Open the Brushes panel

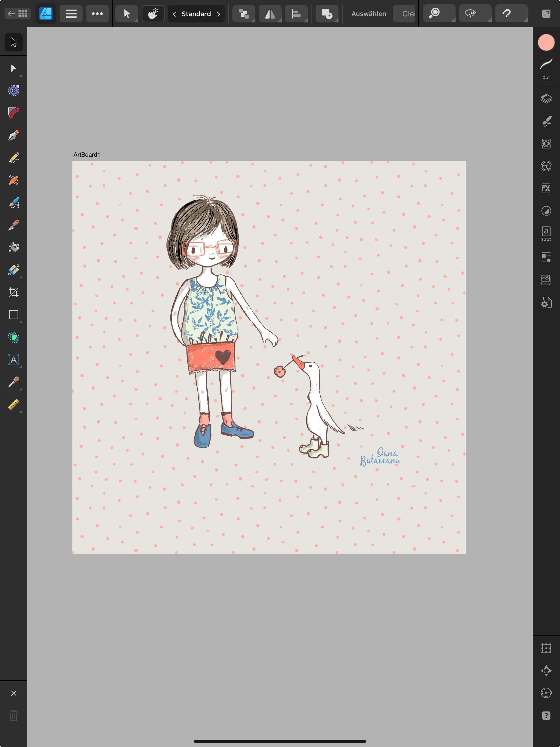point(546,121)
